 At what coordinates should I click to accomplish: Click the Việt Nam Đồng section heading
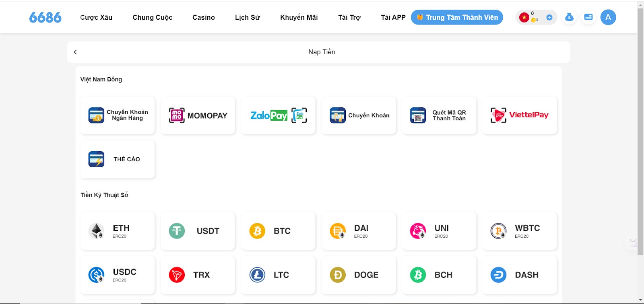pos(101,80)
